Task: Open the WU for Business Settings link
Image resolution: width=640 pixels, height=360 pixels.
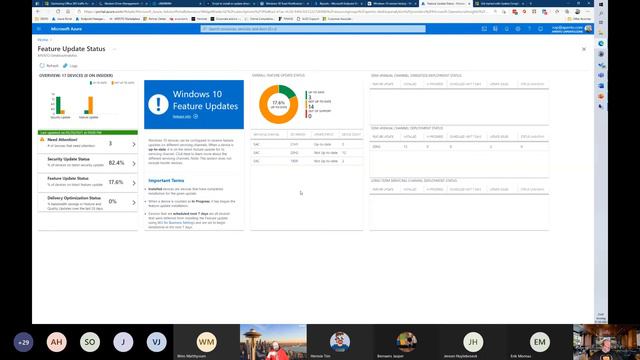Action: click(x=176, y=223)
